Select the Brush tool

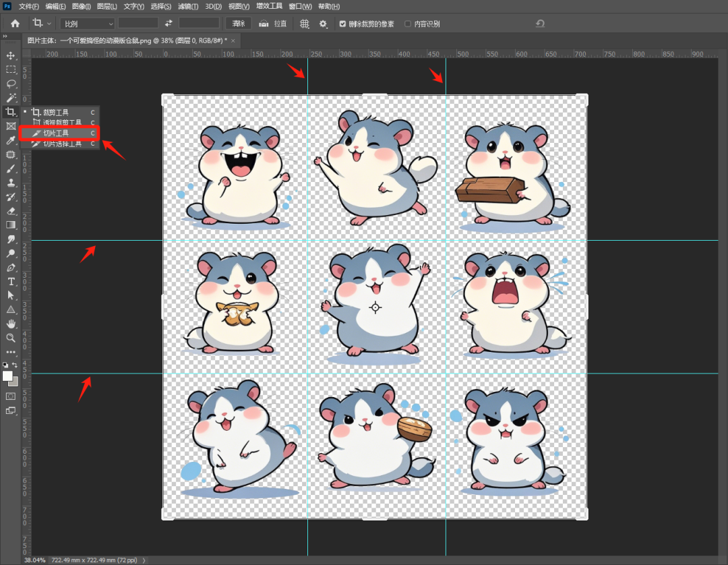coord(9,169)
